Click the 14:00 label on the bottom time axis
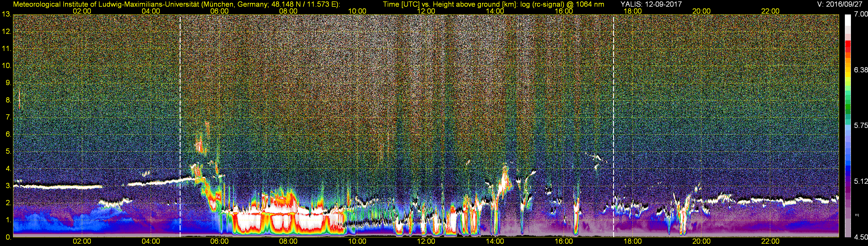 click(x=495, y=242)
